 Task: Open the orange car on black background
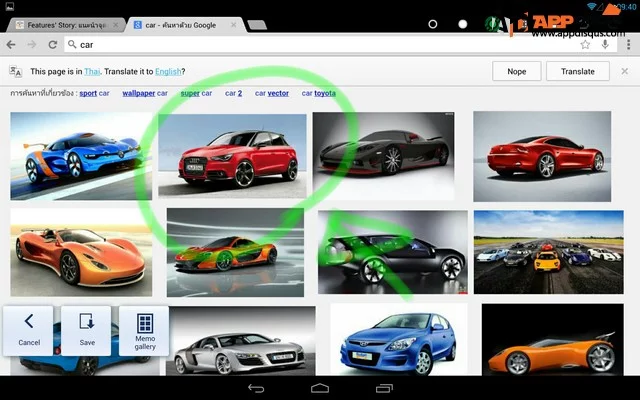[553, 339]
